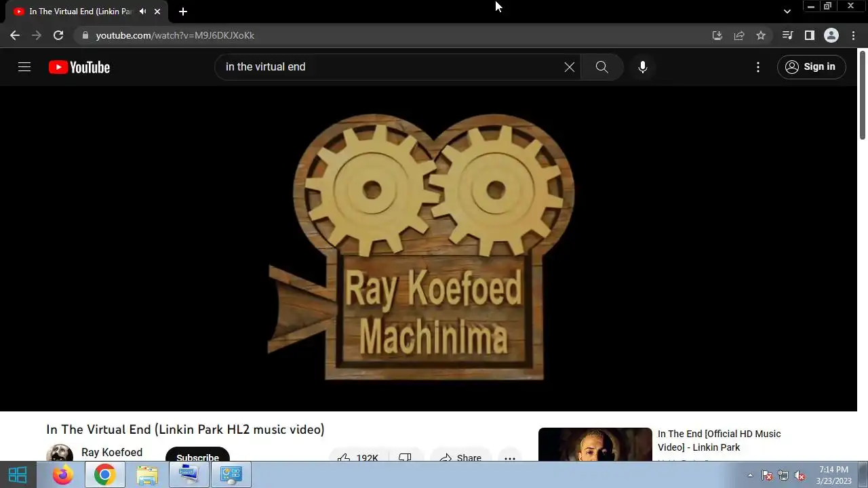Subscribe to Ray Koefoed
The image size is (868, 488).
click(x=197, y=455)
